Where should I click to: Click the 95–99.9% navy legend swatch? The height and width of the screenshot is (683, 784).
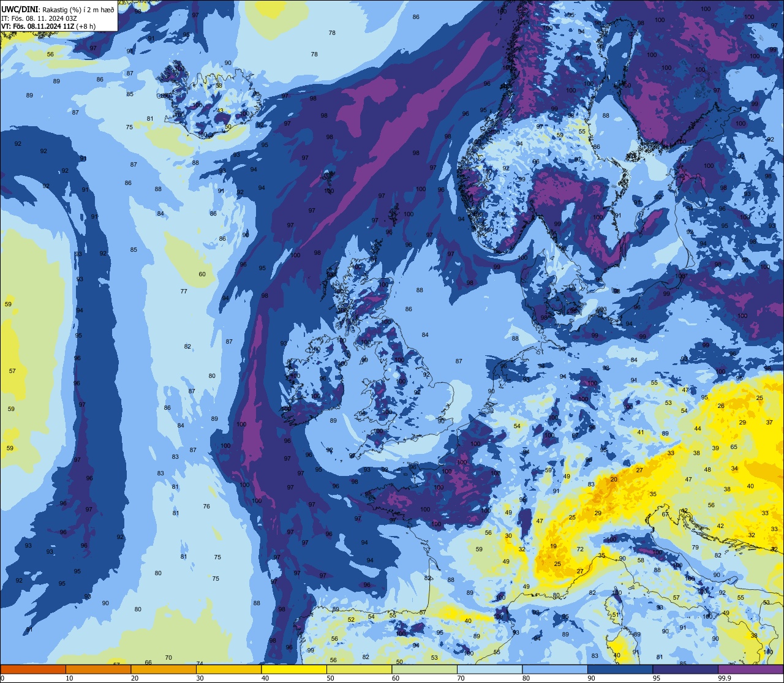(x=685, y=669)
